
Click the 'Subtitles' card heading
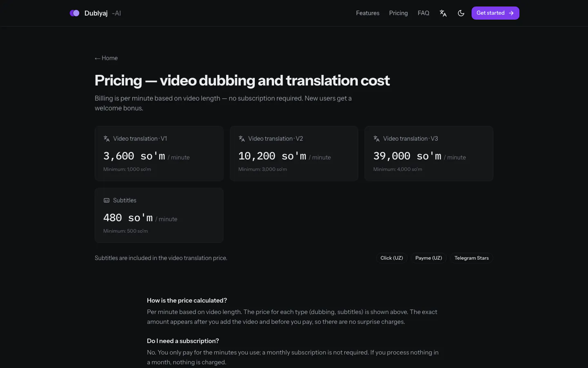[x=125, y=200]
